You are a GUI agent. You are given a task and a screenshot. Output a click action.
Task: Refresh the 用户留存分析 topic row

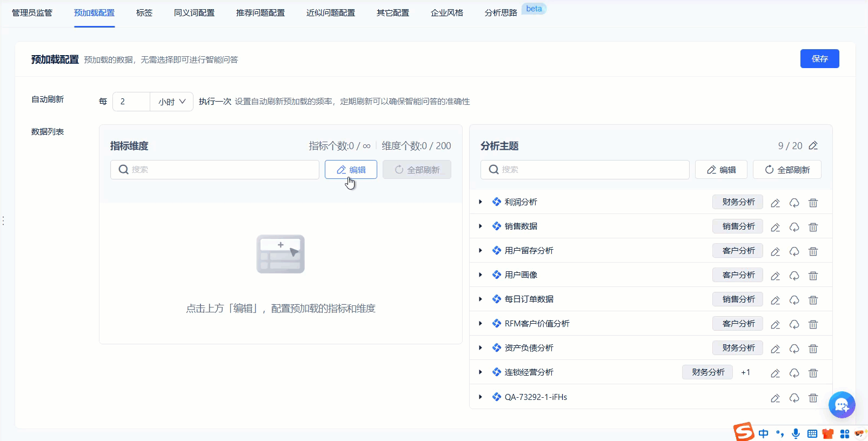[794, 251]
